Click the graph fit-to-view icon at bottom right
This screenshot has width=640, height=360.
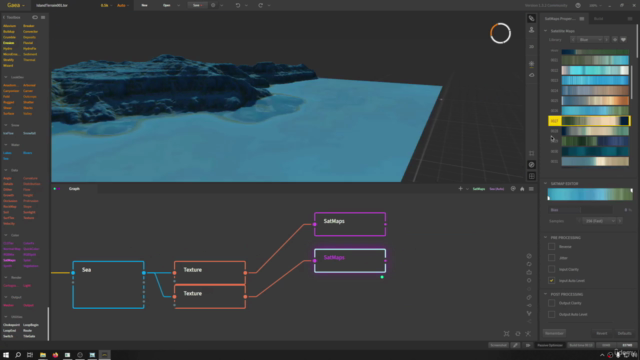507,333
